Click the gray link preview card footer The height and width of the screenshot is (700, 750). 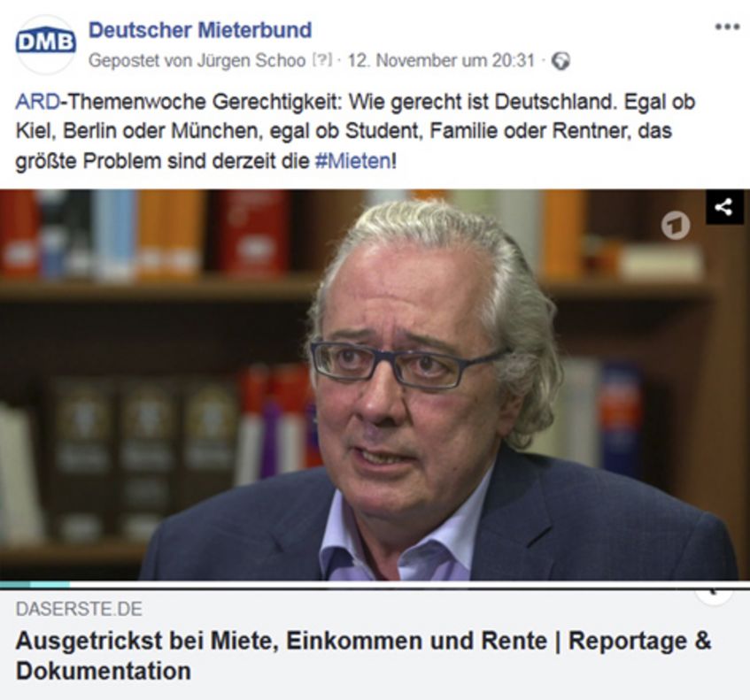[375, 644]
